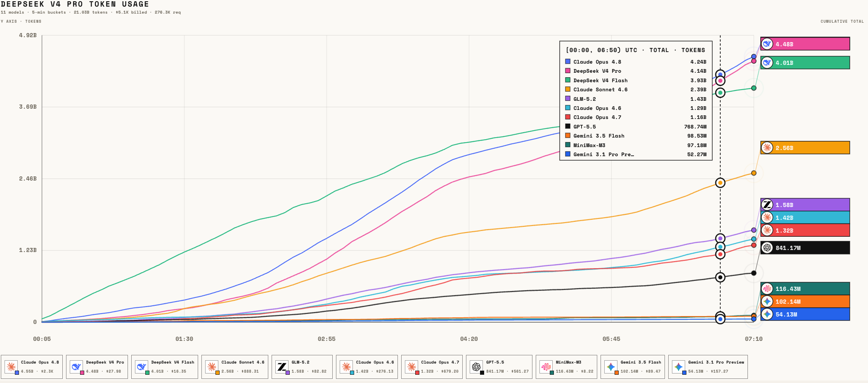
Task: Click the Claude icon on the red 1.32B label
Action: coord(767,230)
